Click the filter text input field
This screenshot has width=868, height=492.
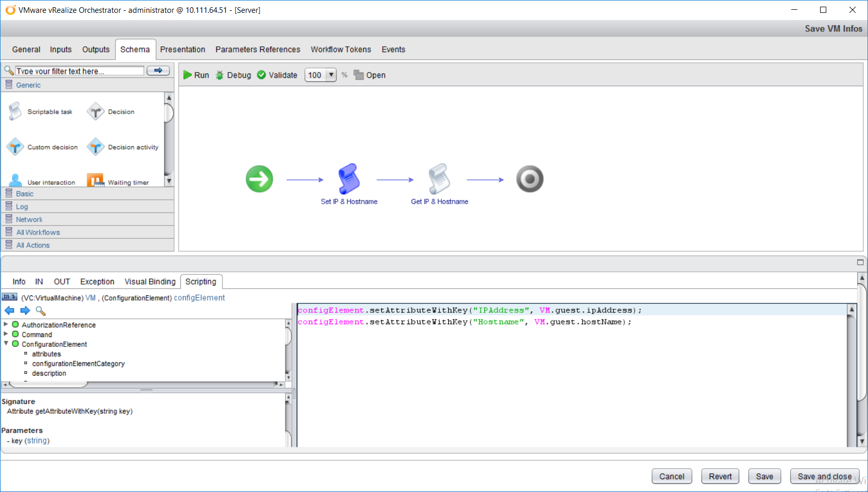[79, 71]
